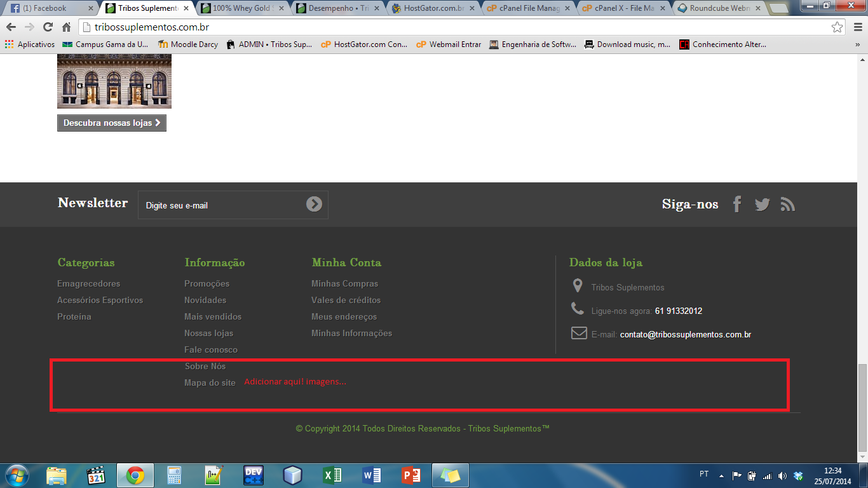The width and height of the screenshot is (868, 488).
Task: Open the Acessórios Esportivos category link
Action: [100, 300]
